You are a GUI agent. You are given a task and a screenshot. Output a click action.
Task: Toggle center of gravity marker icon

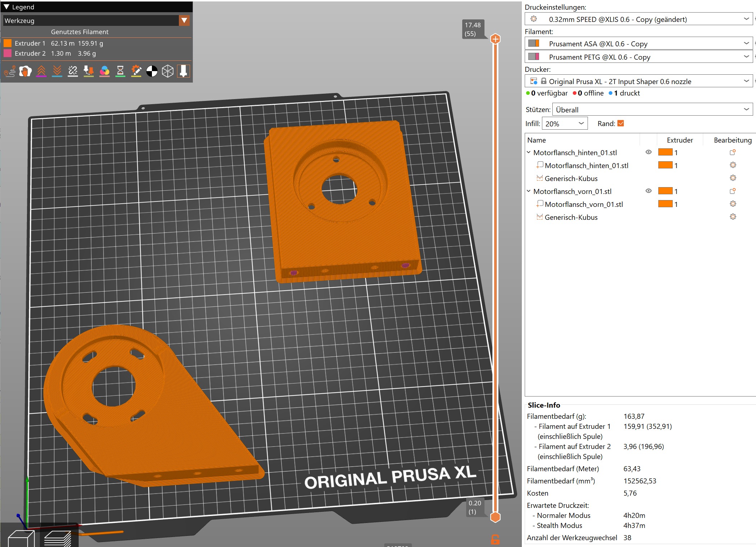coord(152,71)
